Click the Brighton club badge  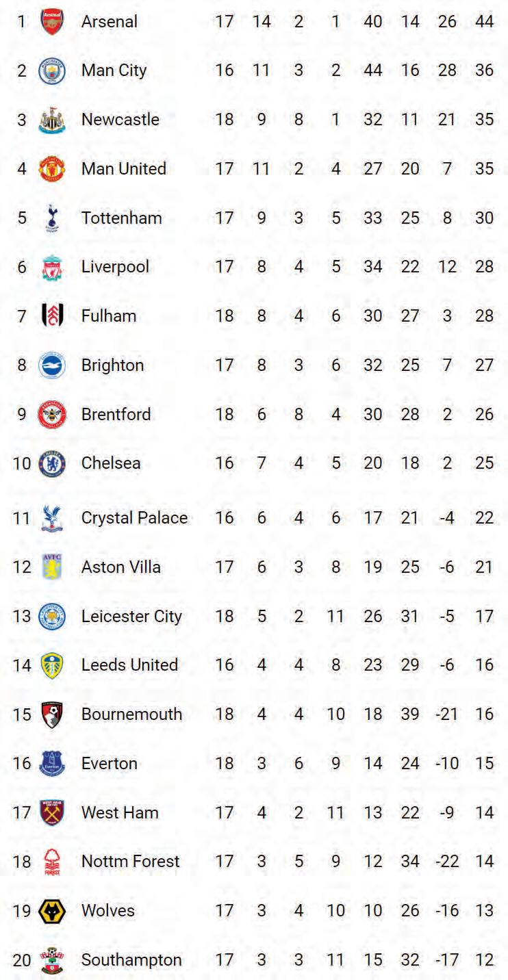[x=52, y=365]
